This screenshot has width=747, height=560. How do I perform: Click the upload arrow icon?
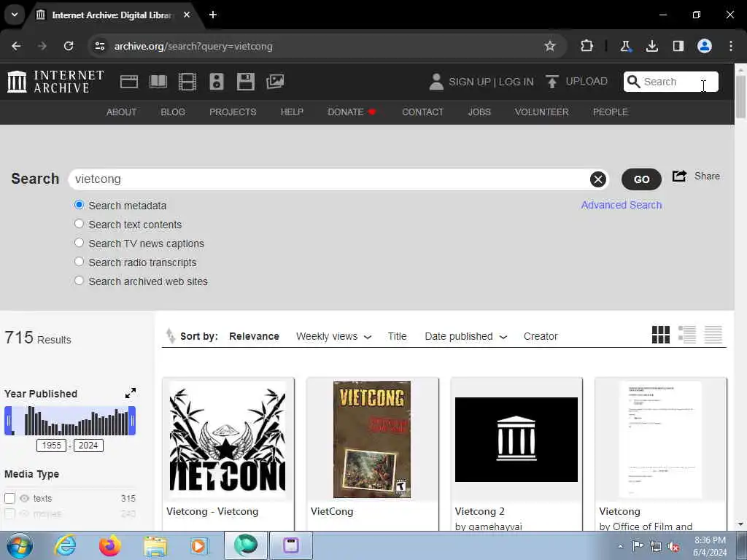tap(551, 82)
